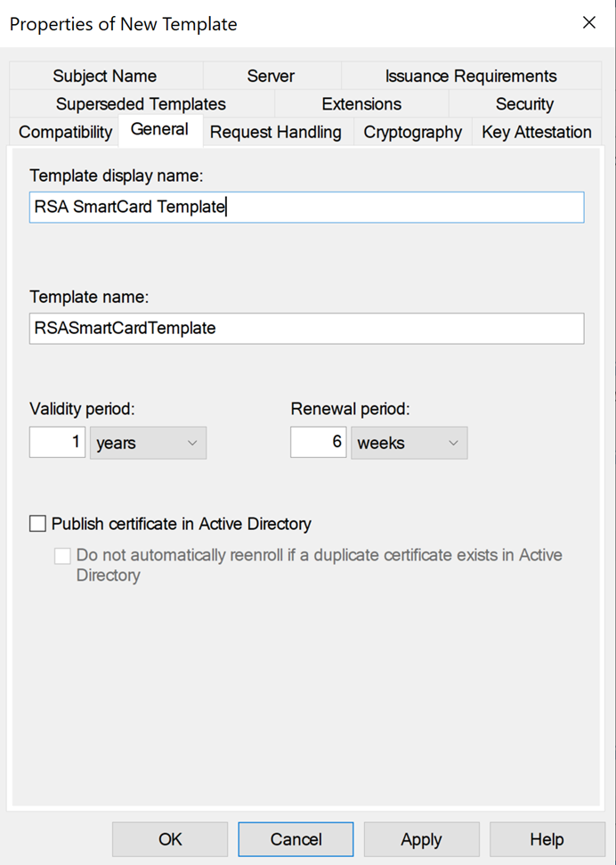Open the Key Attestation tab
The width and height of the screenshot is (616, 865).
point(537,132)
